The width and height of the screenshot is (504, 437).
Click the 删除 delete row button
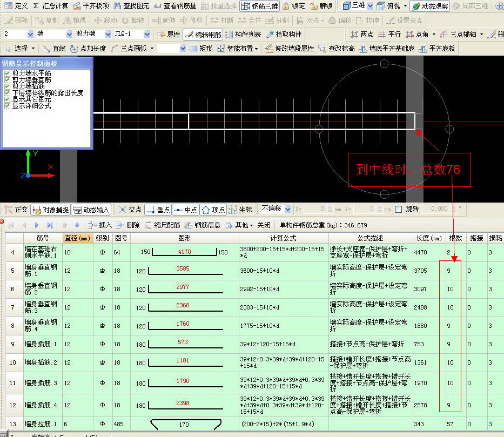[127, 225]
